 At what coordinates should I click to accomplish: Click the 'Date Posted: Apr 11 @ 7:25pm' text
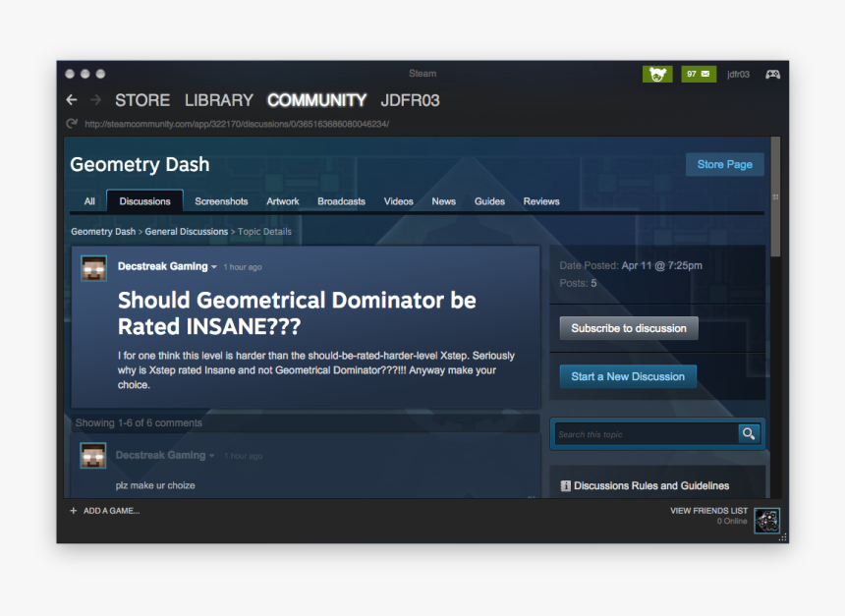click(x=631, y=265)
